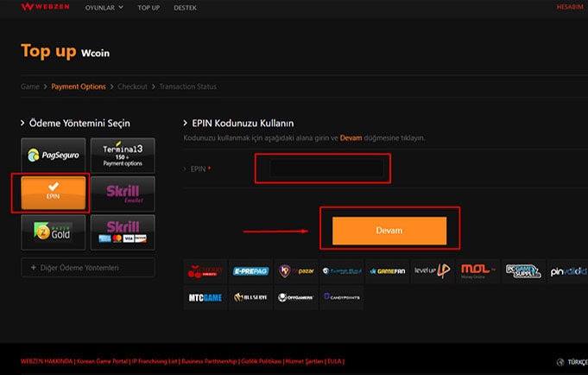Choose the Skrill Ewallet payment method
Image resolution: width=588 pixels, height=375 pixels.
[123, 194]
